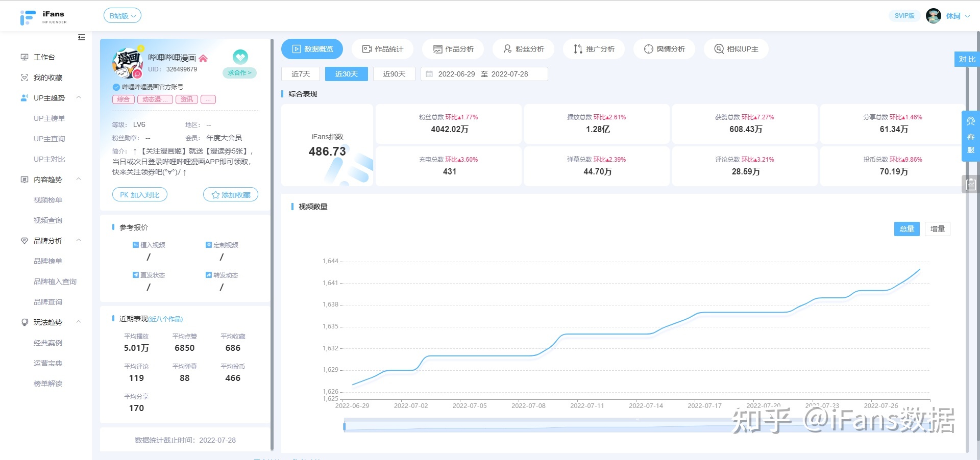
Task: Open 品牌查询 in sidebar
Action: pos(48,302)
